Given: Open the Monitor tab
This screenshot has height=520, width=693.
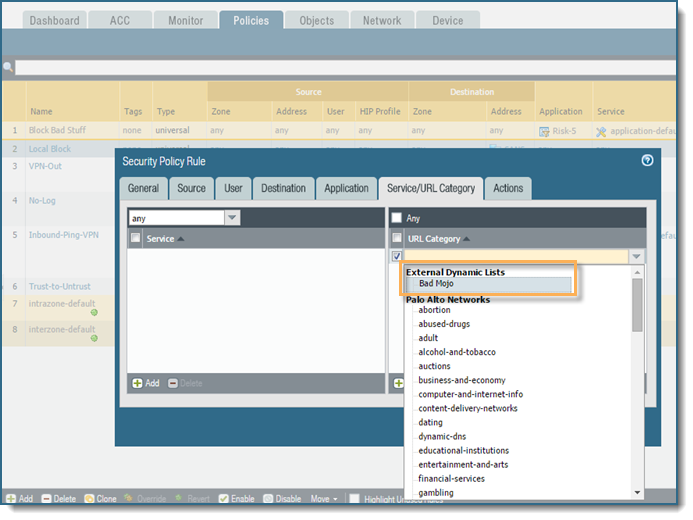Looking at the screenshot, I should (x=186, y=20).
